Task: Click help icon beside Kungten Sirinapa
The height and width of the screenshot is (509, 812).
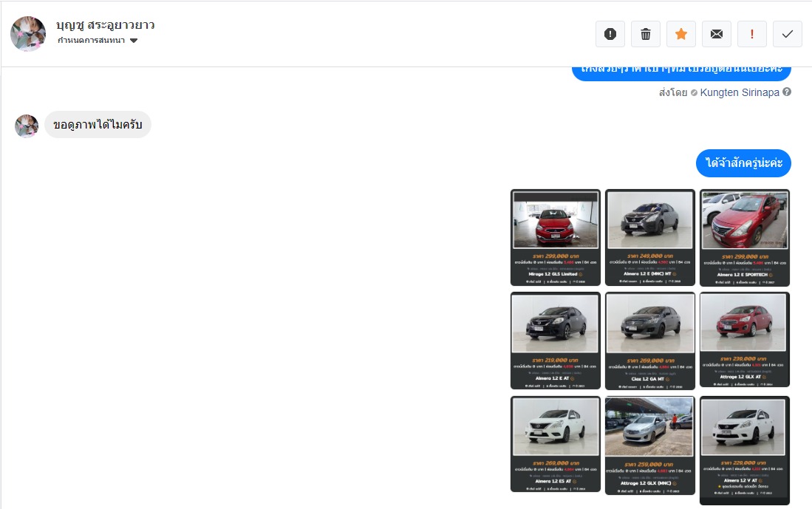Action: click(x=787, y=92)
